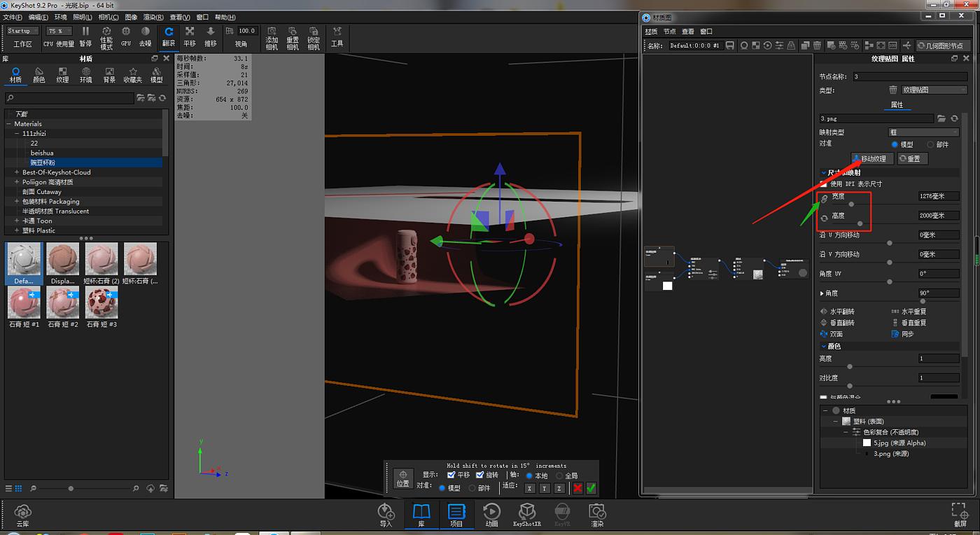The image size is (980, 535).
Task: Expand the Best-Of-Keyshot-Cloud folder
Action: pos(16,172)
